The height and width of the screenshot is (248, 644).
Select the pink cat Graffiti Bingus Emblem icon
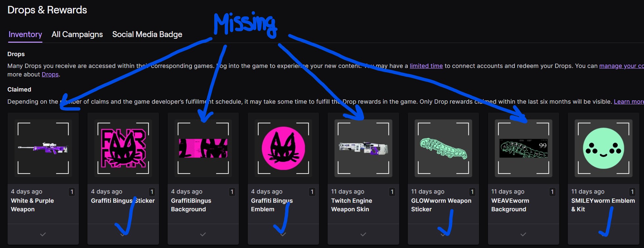coord(283,148)
